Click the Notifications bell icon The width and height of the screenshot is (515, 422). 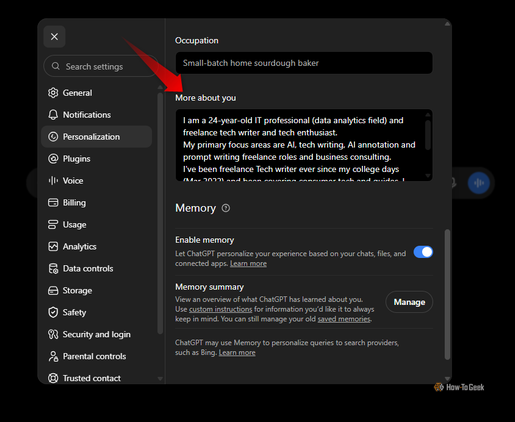click(x=53, y=115)
